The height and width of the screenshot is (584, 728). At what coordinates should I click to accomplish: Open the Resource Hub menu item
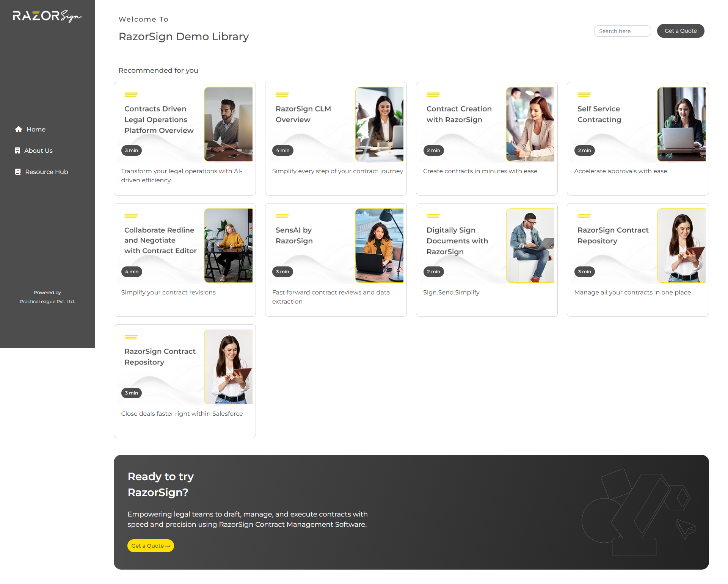(x=46, y=172)
